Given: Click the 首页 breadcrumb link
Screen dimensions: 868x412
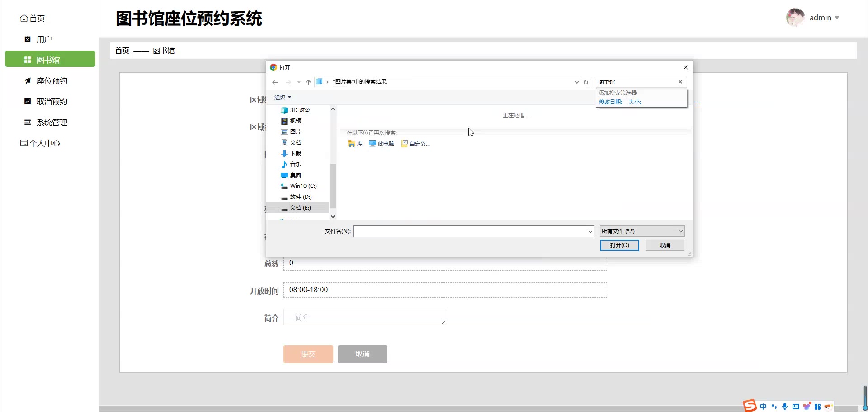Looking at the screenshot, I should (x=122, y=51).
